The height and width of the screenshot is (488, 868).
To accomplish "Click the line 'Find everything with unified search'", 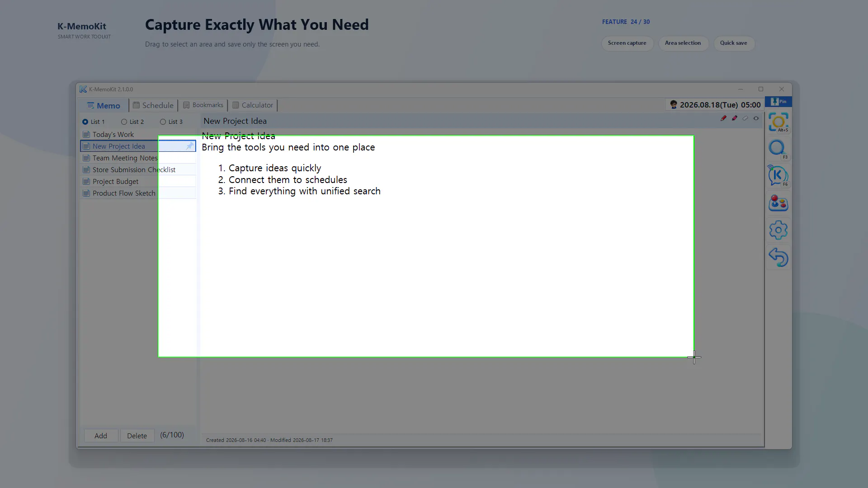I will click(305, 191).
